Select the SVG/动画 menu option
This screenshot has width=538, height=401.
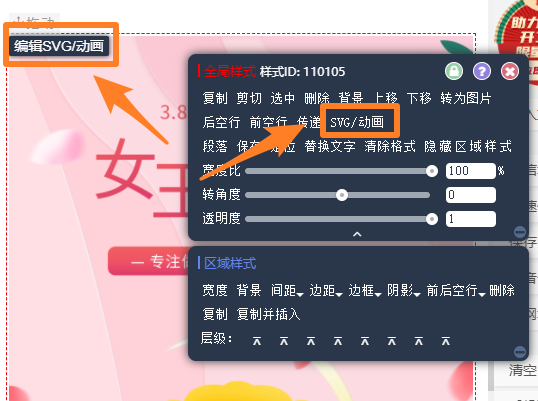tap(357, 122)
